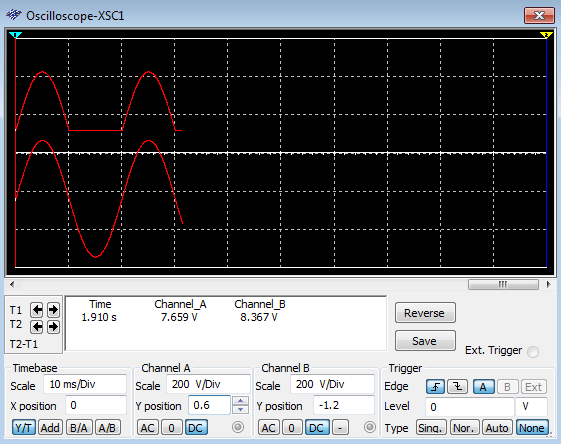The height and width of the screenshot is (444, 561).
Task: Set trigger source to Ext
Action: (533, 387)
